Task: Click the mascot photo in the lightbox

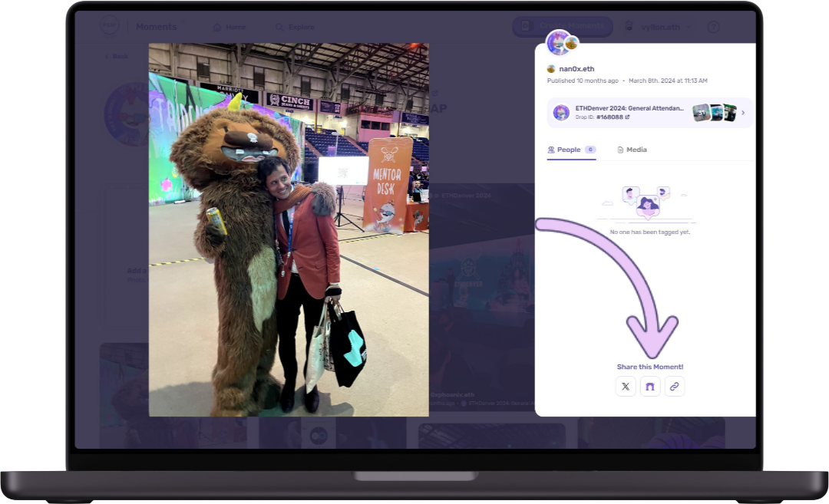Action: pos(289,230)
